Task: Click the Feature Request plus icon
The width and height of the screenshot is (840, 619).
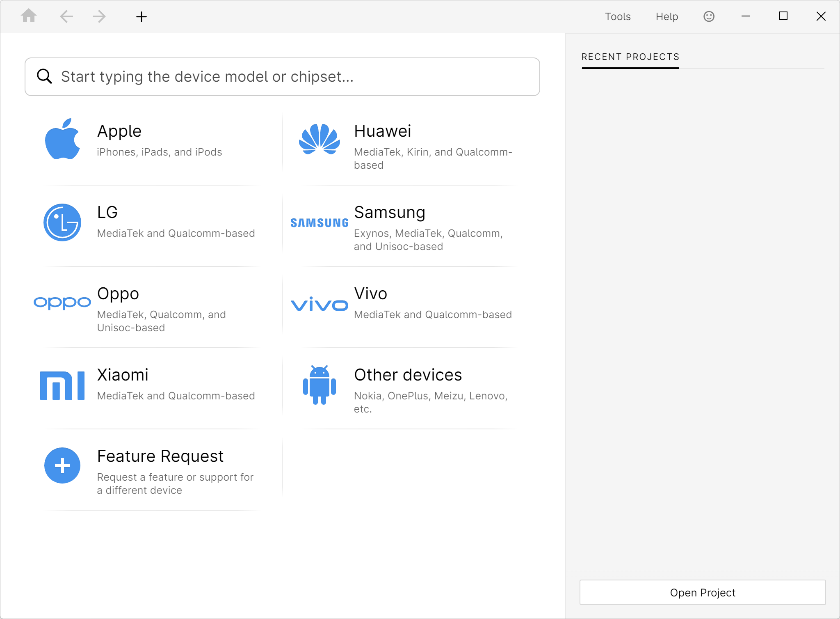Action: tap(62, 465)
